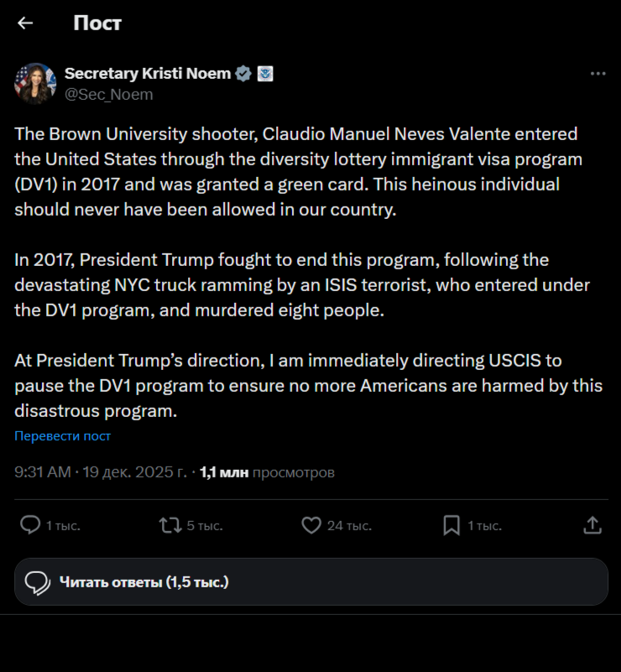Image resolution: width=621 pixels, height=672 pixels.
Task: Open the 1,1 млн просмотров view stats
Action: pos(267,472)
